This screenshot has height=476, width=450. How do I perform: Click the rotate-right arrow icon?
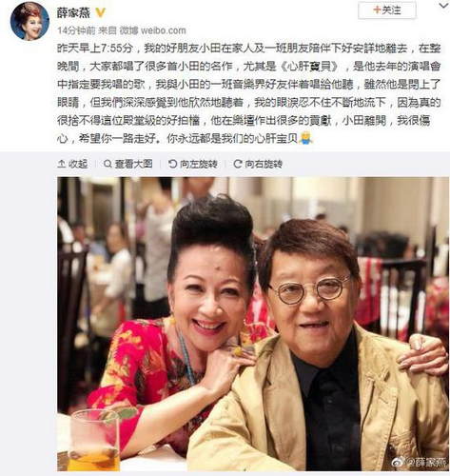click(x=238, y=164)
